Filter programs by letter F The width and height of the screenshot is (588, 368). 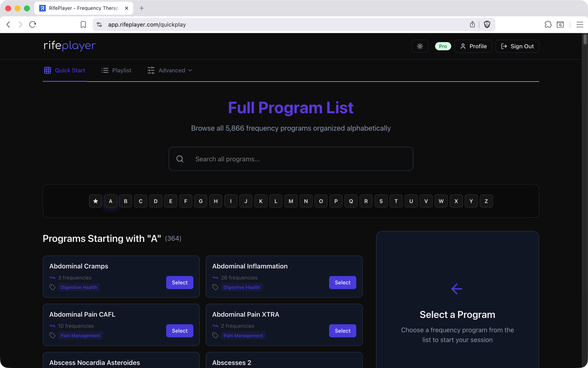pos(186,201)
